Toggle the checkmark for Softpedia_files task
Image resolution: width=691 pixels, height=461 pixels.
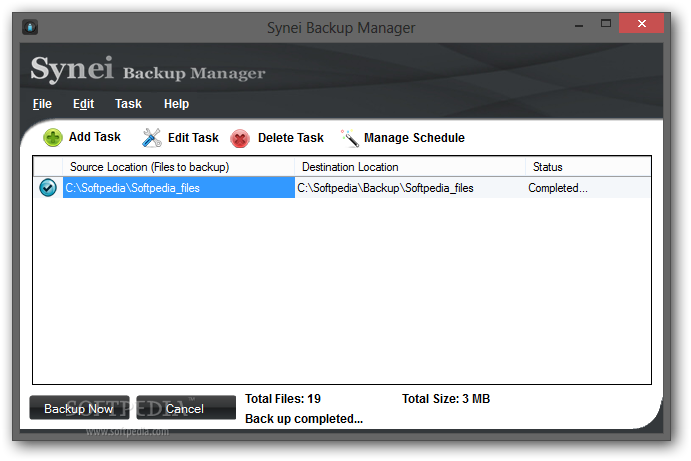tap(48, 187)
